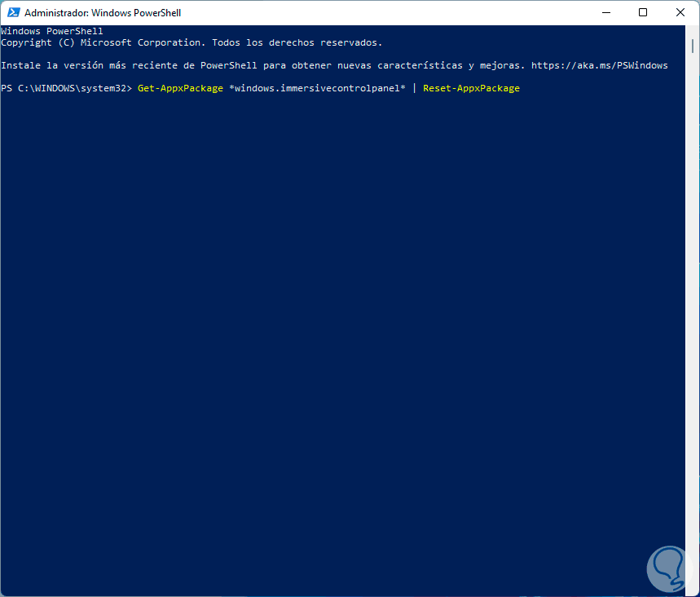Click the *windows.immersivecontrolpanel* argument

318,88
